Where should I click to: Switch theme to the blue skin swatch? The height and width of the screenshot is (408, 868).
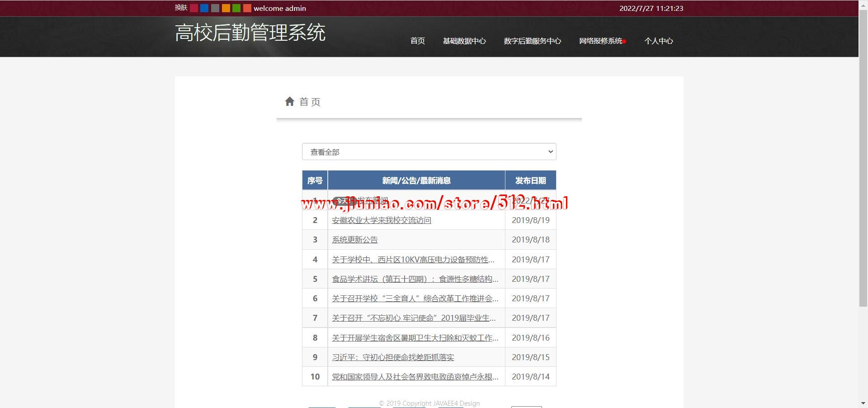click(204, 8)
